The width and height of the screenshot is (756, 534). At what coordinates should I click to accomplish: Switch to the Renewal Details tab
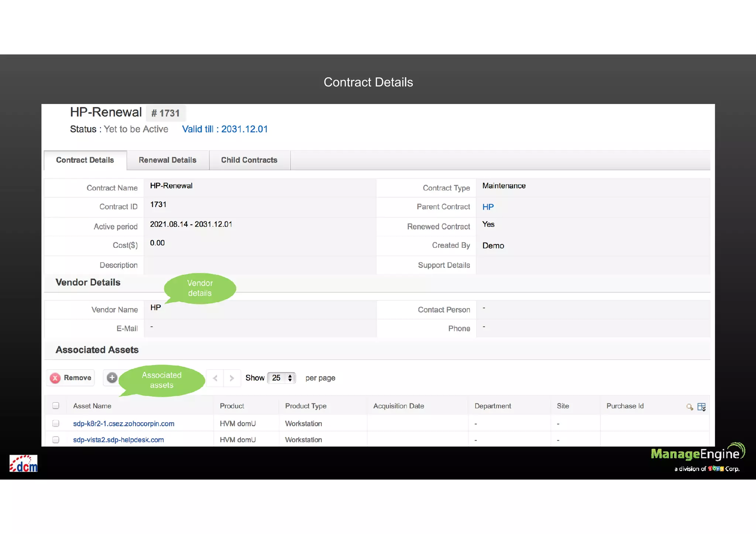[x=168, y=160]
